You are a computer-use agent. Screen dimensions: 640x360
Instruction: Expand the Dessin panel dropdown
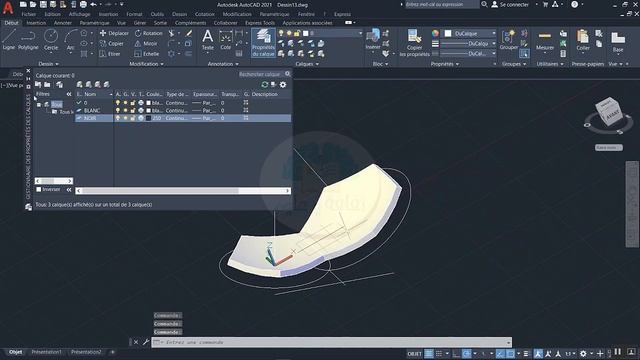[49, 64]
